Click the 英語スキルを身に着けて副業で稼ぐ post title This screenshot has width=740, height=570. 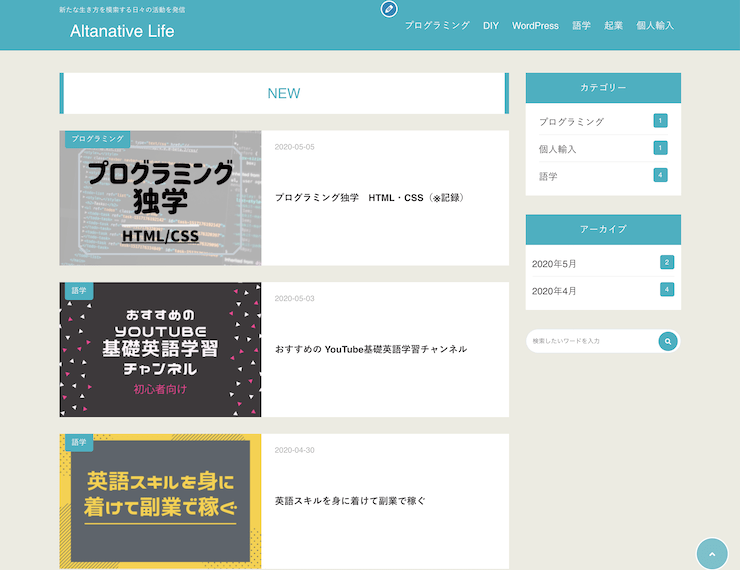point(350,501)
